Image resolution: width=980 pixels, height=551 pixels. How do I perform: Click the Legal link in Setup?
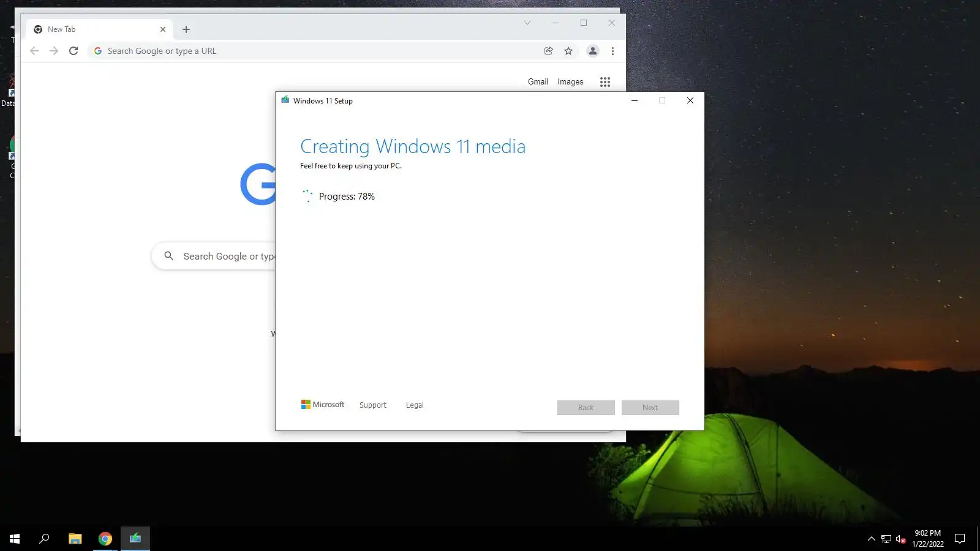point(415,405)
